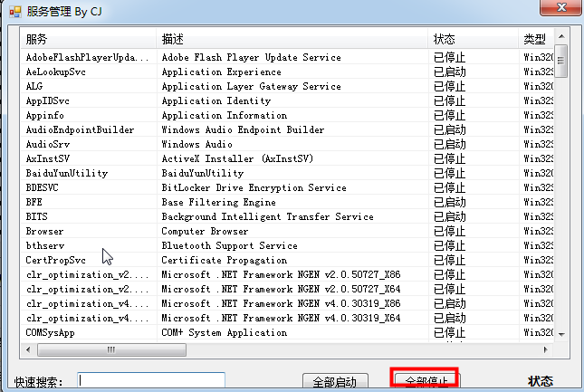The image size is (584, 392).
Task: Select the Appinfo service
Action: (x=44, y=115)
